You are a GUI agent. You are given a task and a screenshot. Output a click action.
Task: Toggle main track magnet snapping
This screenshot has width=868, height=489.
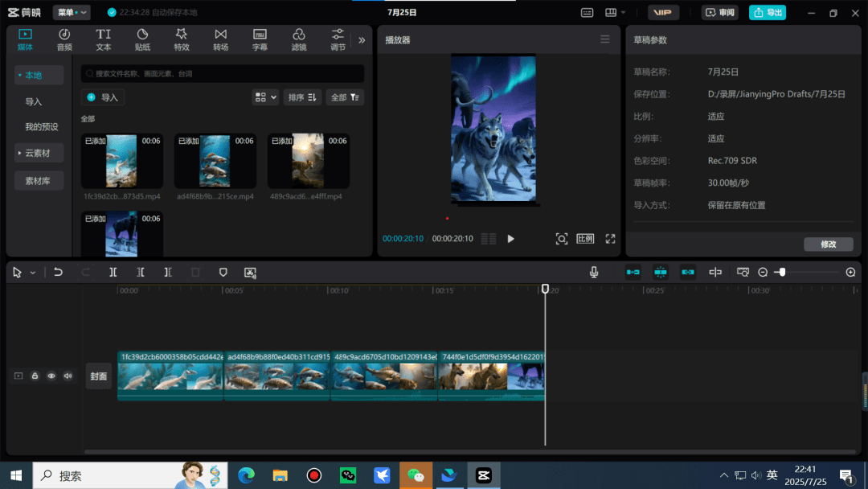click(x=633, y=272)
